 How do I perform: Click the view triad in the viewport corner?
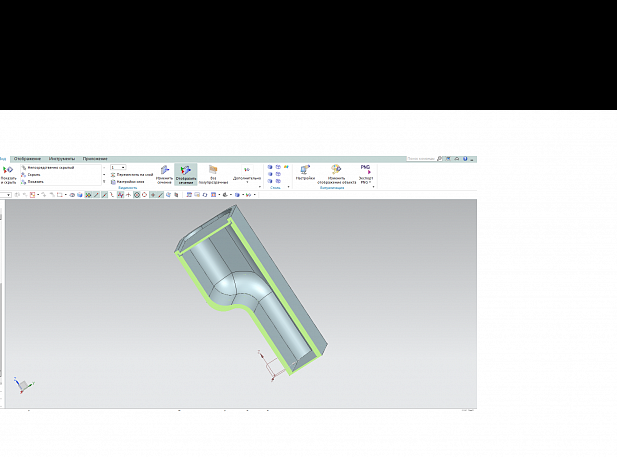click(23, 385)
